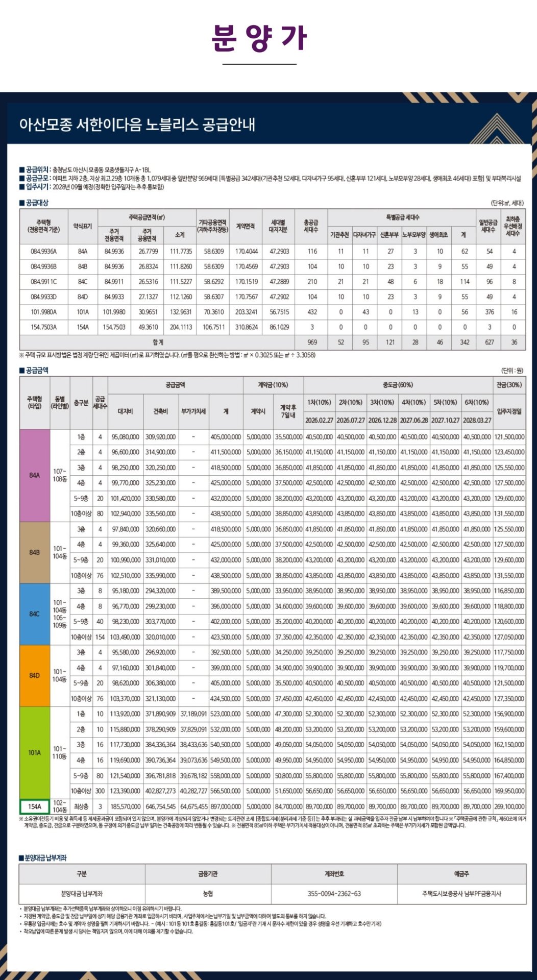Image resolution: width=537 pixels, height=980 pixels.
Task: Click cell '101.9980A' in first column
Action: [44, 312]
